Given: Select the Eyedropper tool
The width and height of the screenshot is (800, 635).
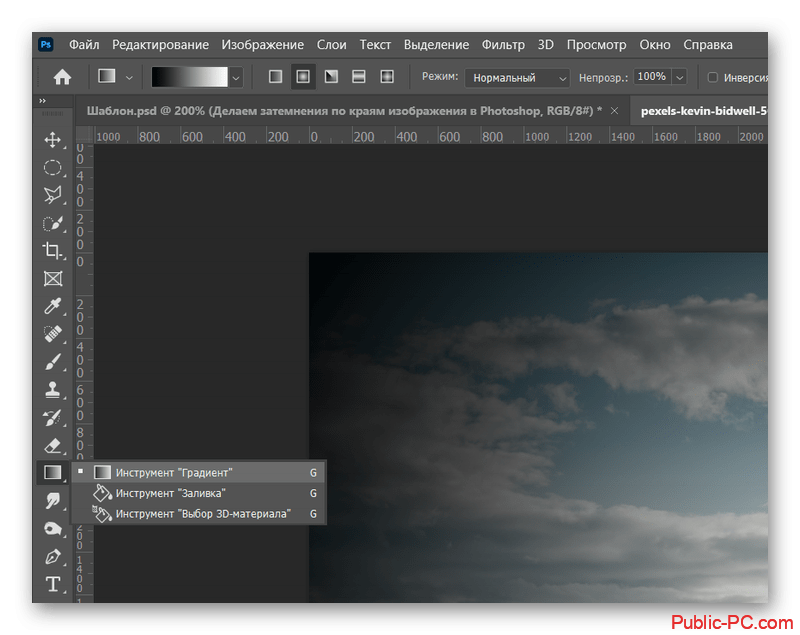Looking at the screenshot, I should point(52,306).
